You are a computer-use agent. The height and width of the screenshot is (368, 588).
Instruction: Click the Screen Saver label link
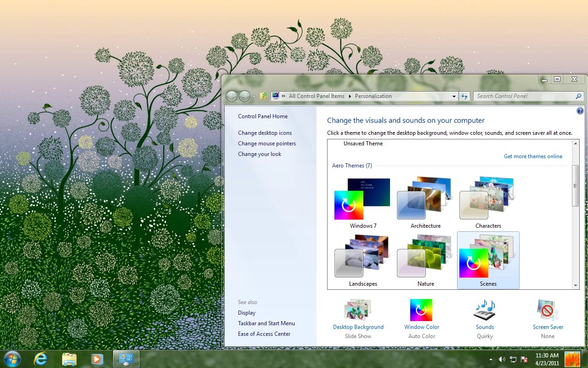pyautogui.click(x=548, y=327)
